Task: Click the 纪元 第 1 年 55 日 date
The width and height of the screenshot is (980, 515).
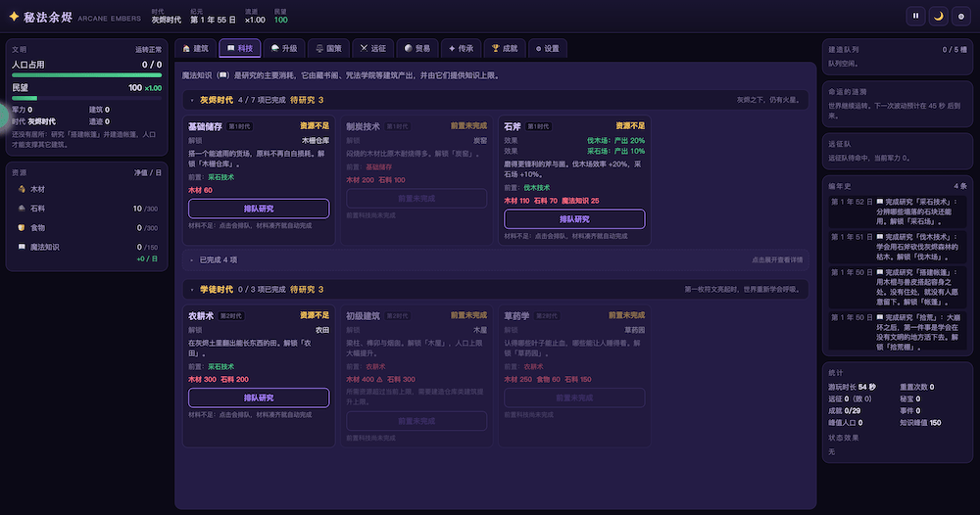Action: coord(213,17)
